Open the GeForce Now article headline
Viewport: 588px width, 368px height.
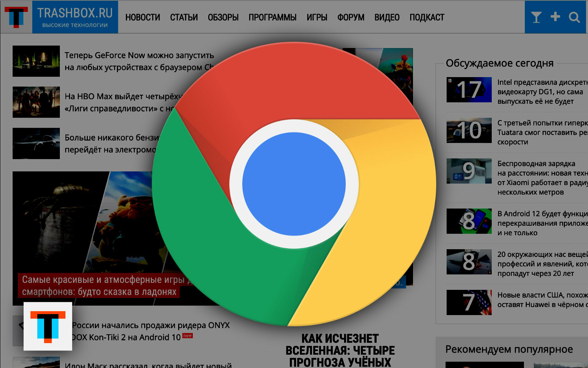pos(139,61)
